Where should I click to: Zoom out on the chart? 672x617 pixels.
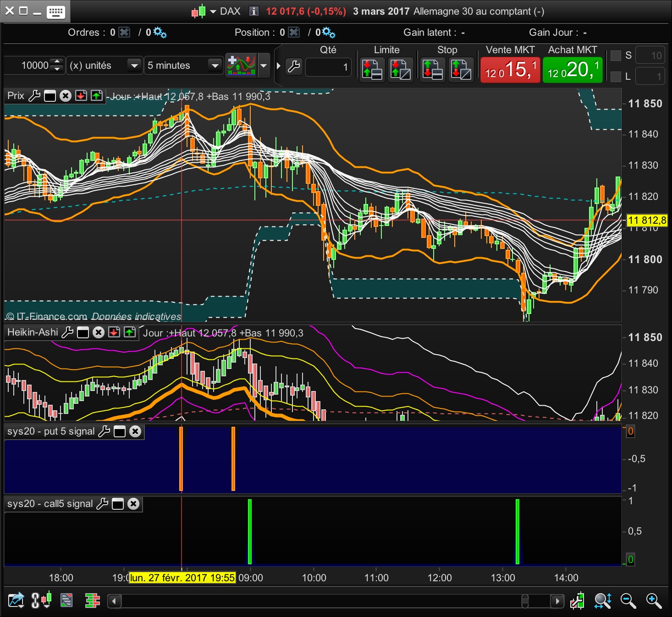628,600
